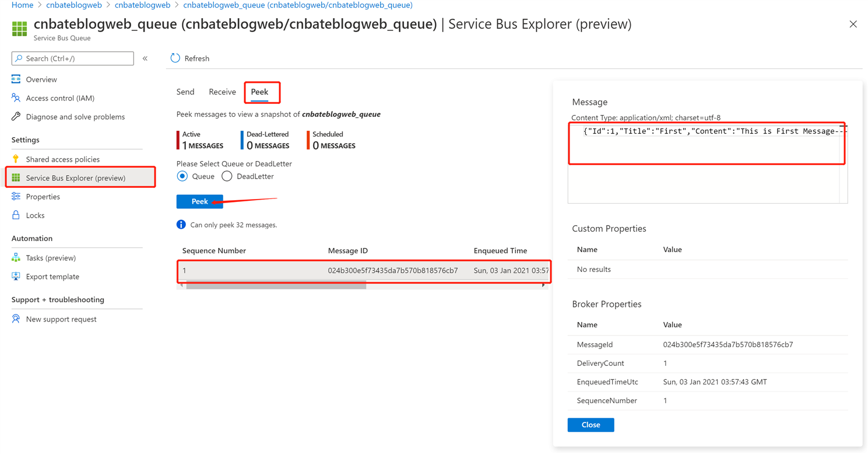Switch to the Receive tab

click(222, 92)
